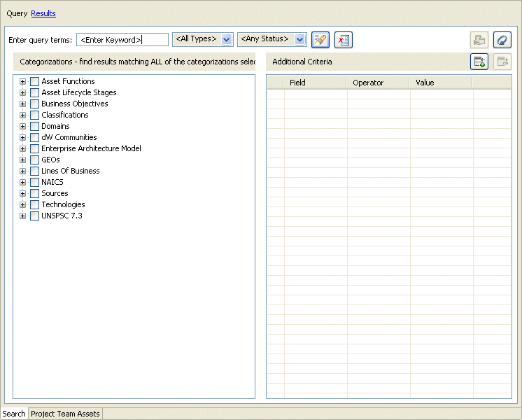Screen dimensions: 522x420
Task: Check the Classifications checkbox
Action: [x=34, y=115]
